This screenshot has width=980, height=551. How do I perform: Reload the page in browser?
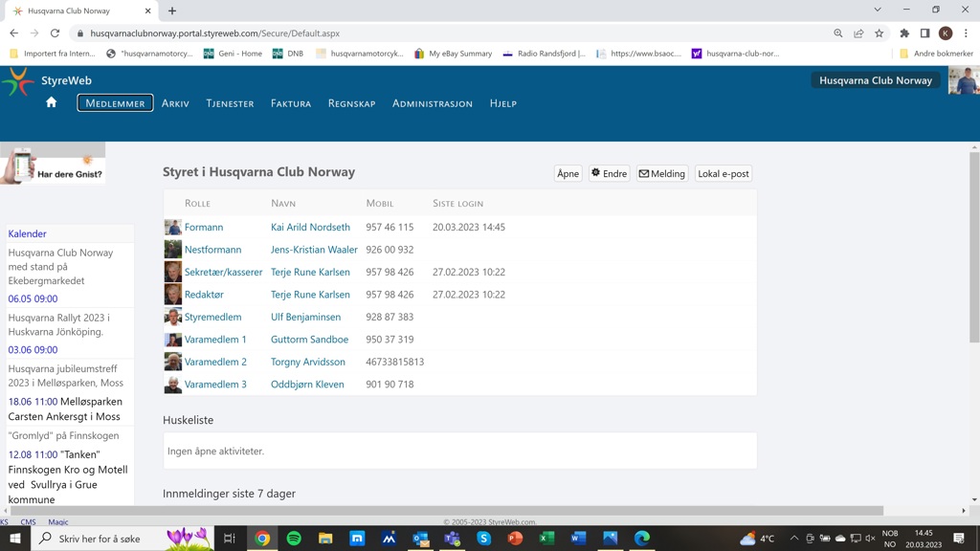point(55,33)
